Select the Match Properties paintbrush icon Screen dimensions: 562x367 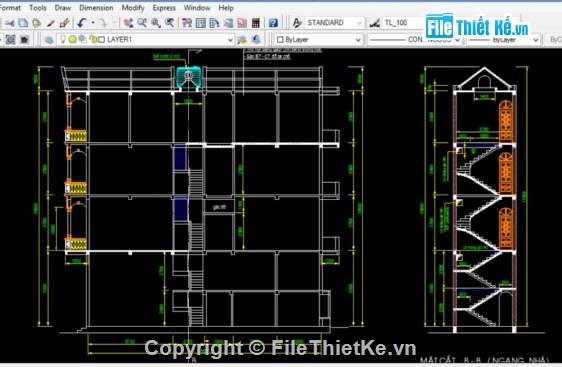pyautogui.click(x=65, y=23)
